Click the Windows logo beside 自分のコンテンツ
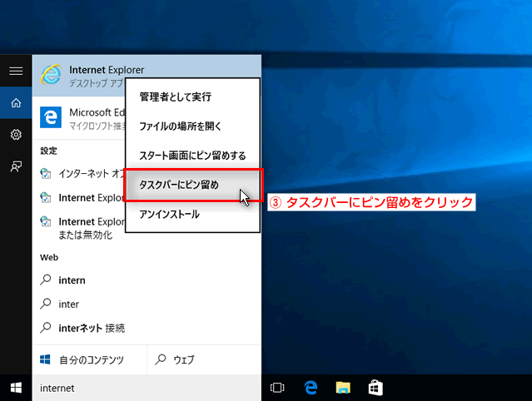This screenshot has width=532, height=401. (x=45, y=359)
